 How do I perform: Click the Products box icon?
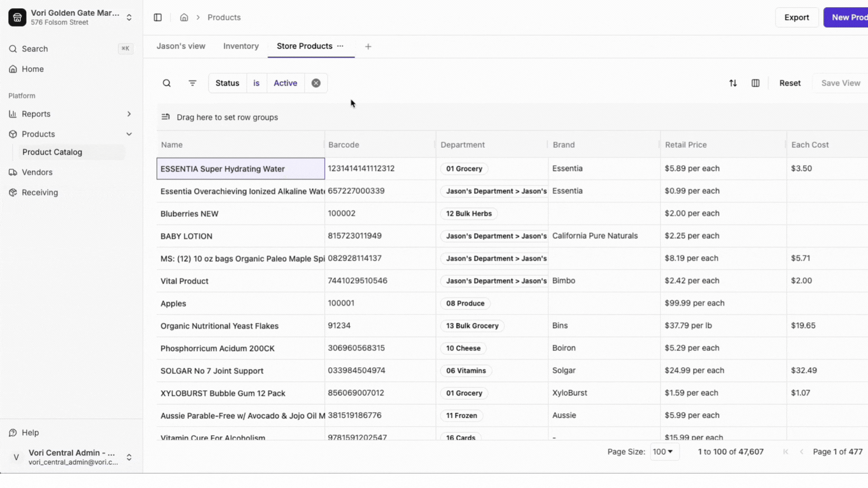tap(13, 134)
